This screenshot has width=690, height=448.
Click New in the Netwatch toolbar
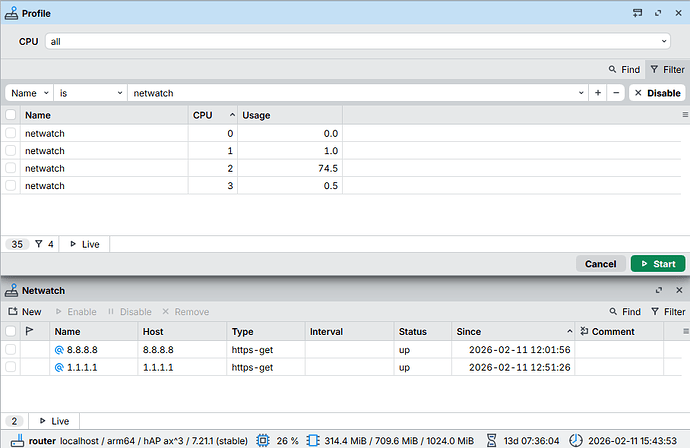point(25,312)
